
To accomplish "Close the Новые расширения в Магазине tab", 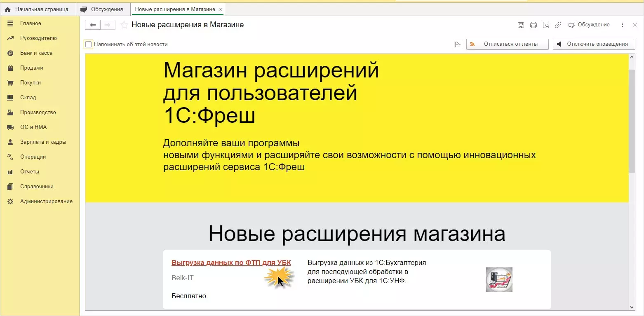I will tap(221, 9).
